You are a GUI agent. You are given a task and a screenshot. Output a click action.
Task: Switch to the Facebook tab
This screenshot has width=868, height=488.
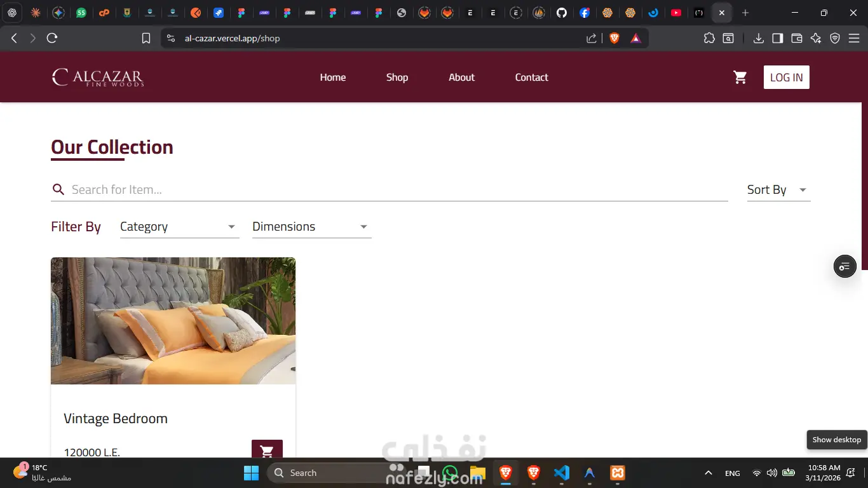(585, 13)
